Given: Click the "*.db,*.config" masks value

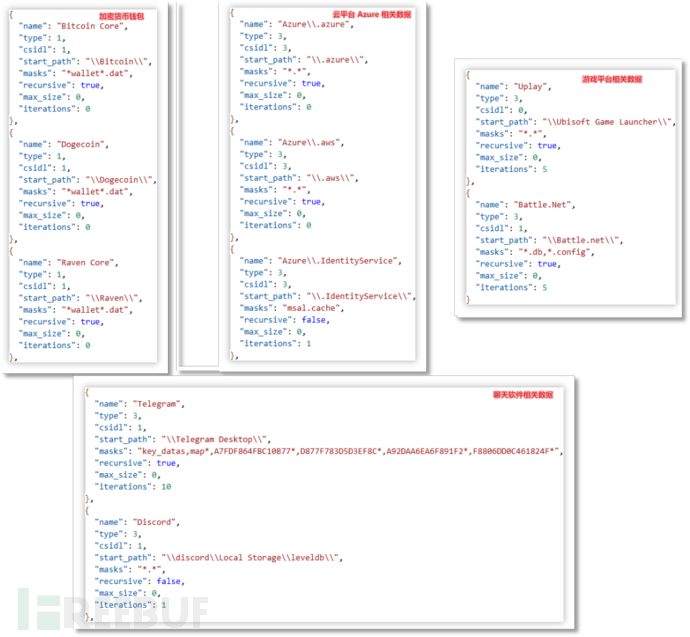Looking at the screenshot, I should point(563,251).
